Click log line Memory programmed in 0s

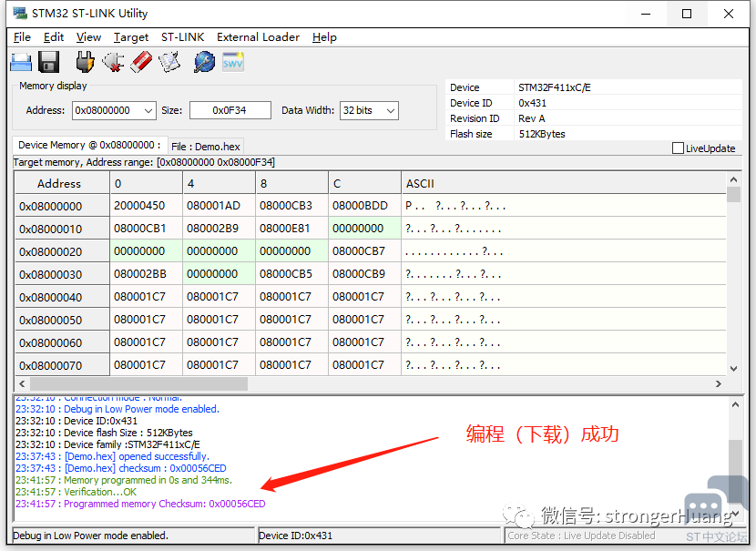click(x=124, y=480)
